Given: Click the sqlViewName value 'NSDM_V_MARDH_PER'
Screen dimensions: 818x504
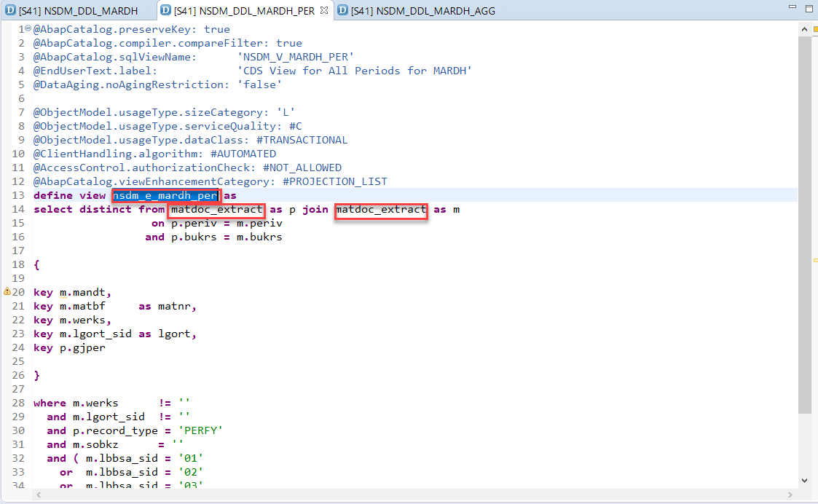Looking at the screenshot, I should [x=296, y=57].
